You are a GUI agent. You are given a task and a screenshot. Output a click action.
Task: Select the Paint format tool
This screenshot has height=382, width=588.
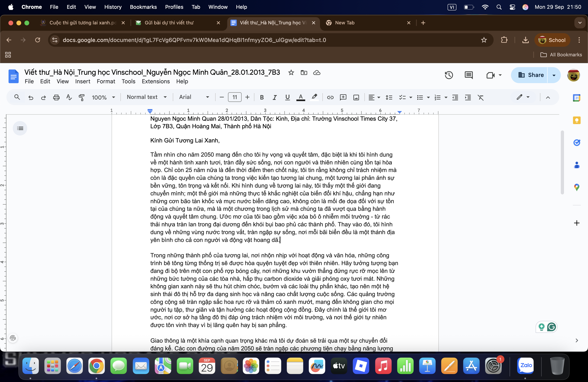click(82, 97)
